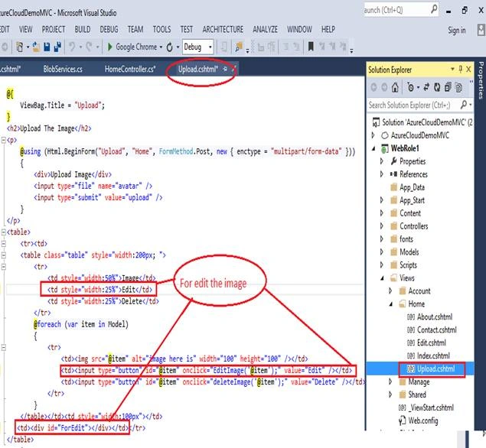
Task: Click the Sign in link
Action: (457, 31)
